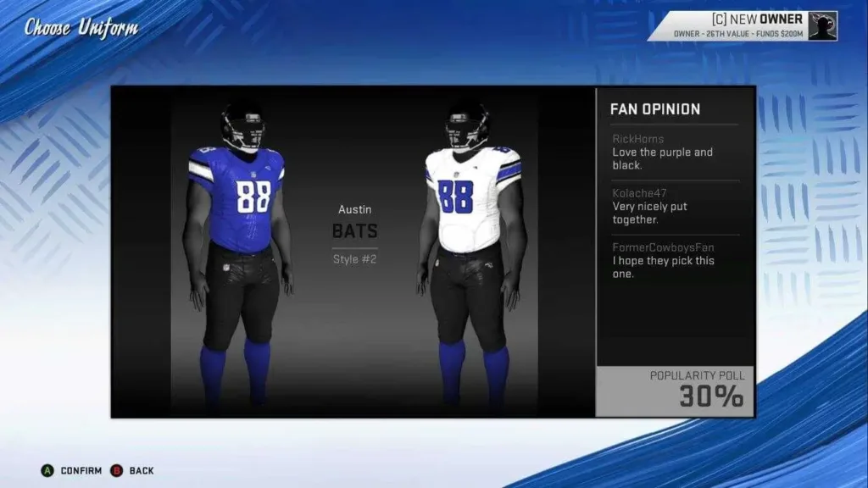Viewport: 868px width, 488px height.
Task: Click the FAN OPINION heading
Action: [655, 109]
